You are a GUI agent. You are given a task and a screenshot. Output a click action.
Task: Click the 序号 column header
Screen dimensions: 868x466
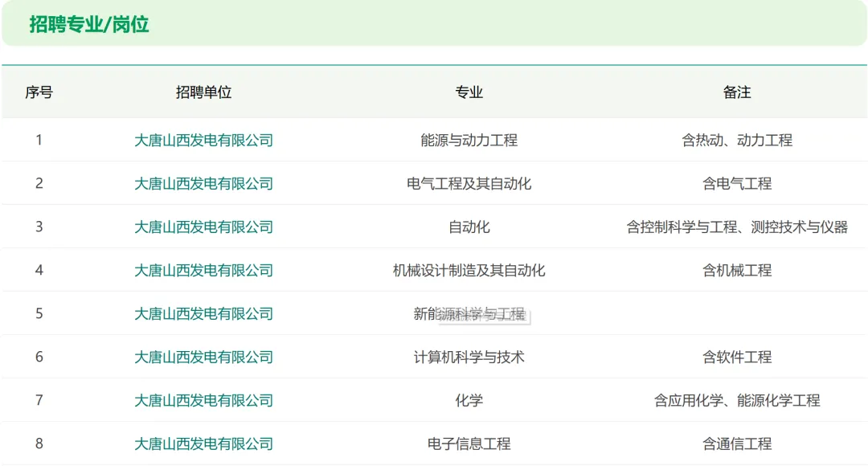(x=39, y=92)
